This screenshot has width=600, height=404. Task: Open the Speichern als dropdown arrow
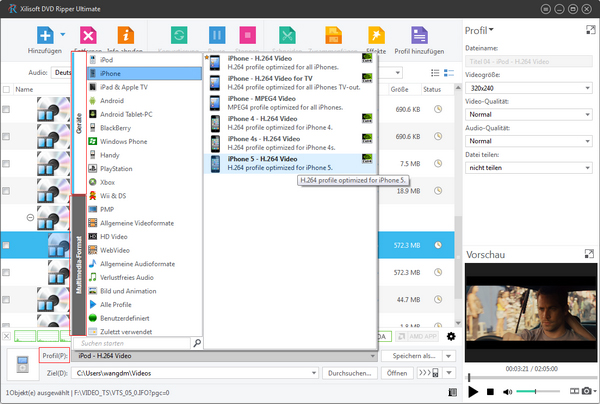pos(449,356)
